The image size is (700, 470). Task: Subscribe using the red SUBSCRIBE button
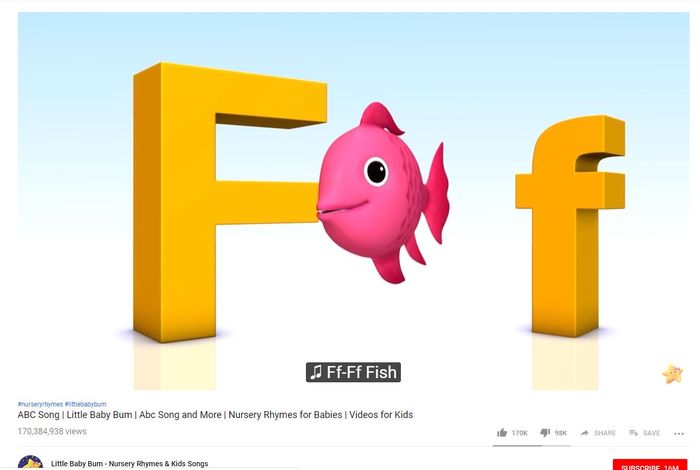coord(650,465)
